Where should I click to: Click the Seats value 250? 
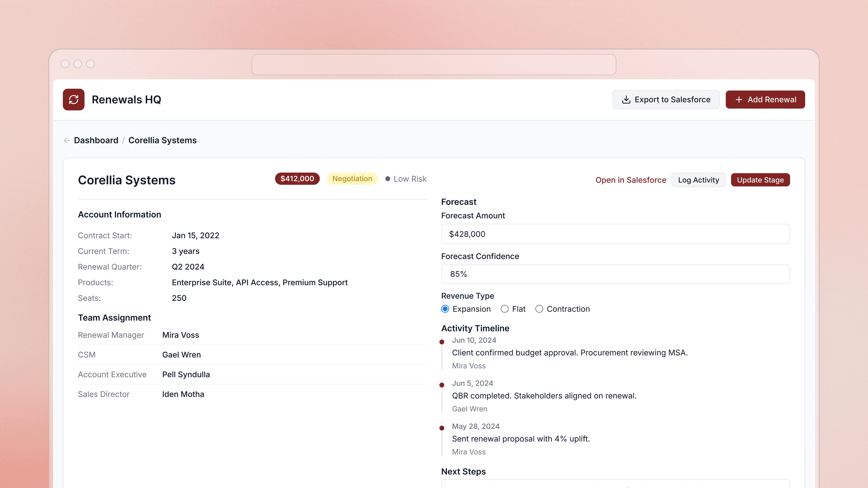[179, 298]
